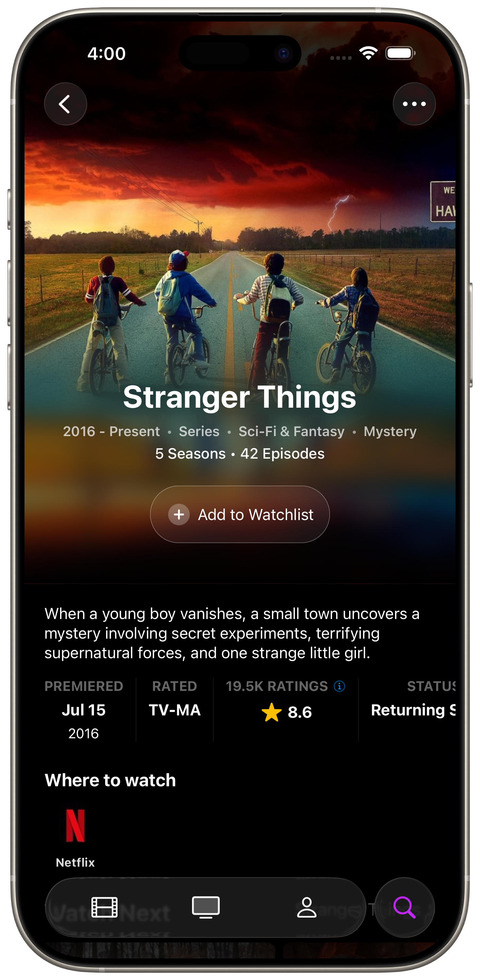
Task: Tap the purple search magnifier icon
Action: click(x=404, y=907)
